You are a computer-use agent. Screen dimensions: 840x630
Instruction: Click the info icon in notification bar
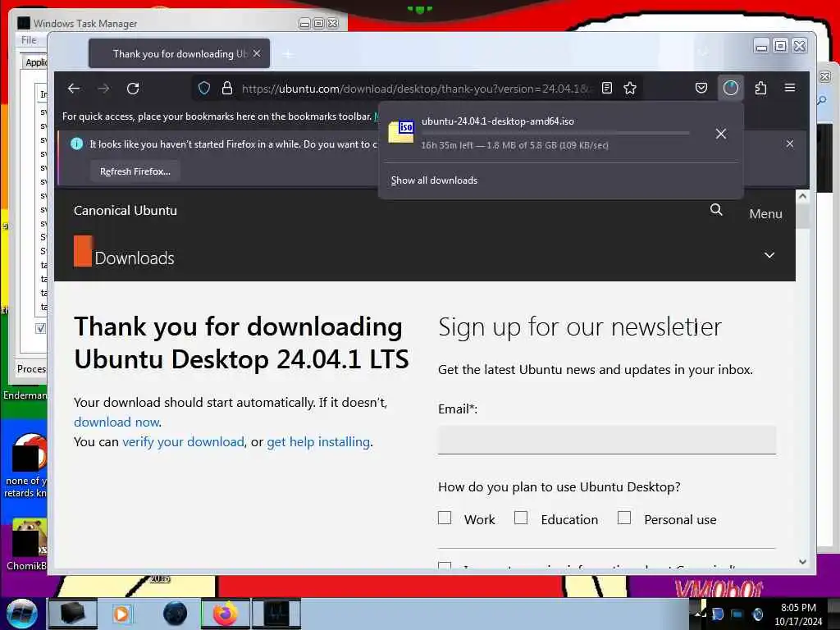click(76, 144)
